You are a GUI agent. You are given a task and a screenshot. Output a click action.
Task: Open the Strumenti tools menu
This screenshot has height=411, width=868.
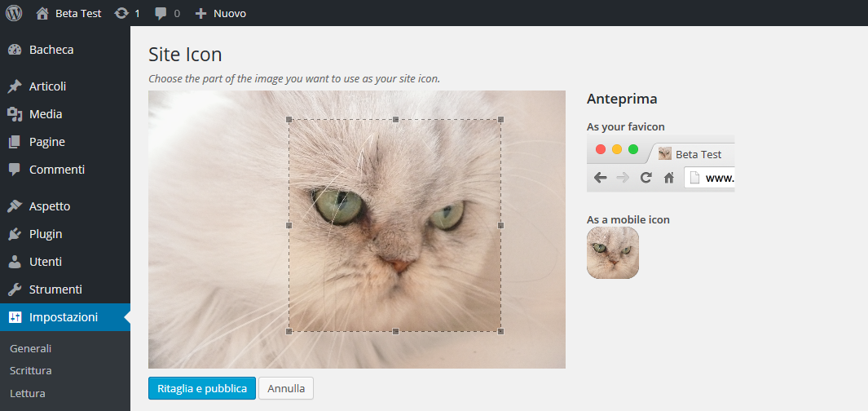click(x=55, y=289)
